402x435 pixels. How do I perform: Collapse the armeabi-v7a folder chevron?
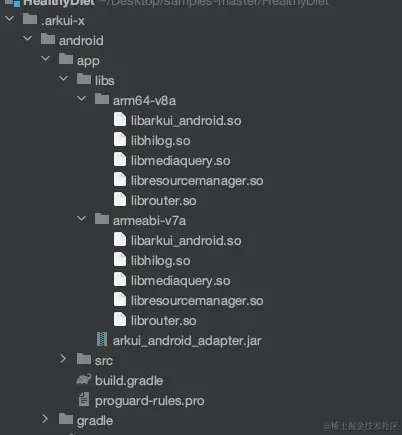[82, 219]
